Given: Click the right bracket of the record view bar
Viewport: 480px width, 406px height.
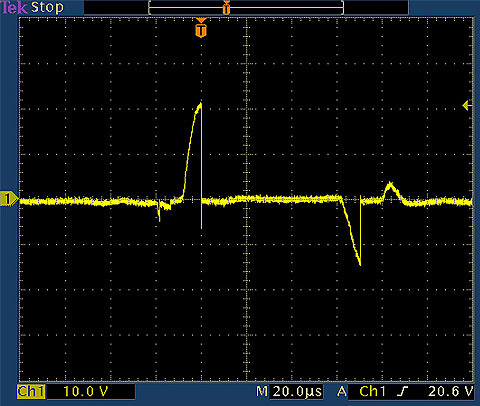Looking at the screenshot, I should click(342, 8).
